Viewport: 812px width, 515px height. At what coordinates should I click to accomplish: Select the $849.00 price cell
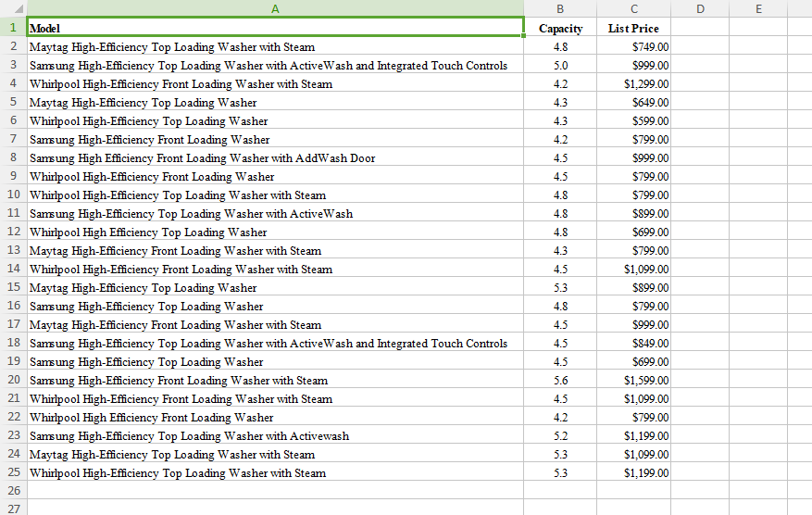pos(634,343)
